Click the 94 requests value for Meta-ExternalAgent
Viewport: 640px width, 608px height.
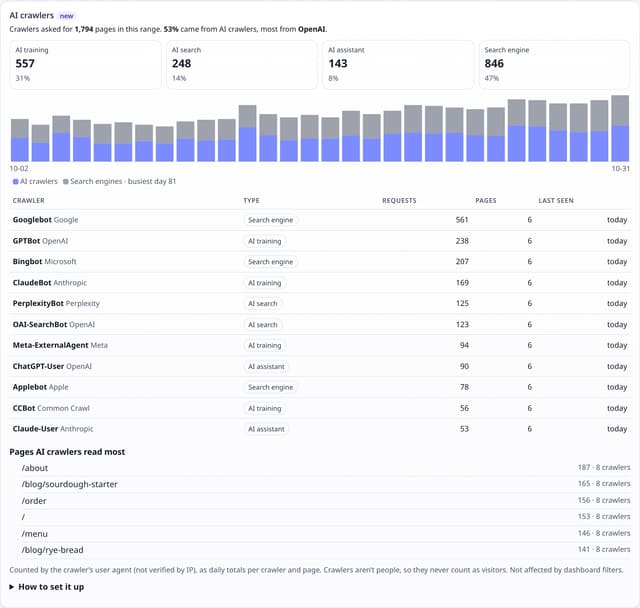(464, 345)
